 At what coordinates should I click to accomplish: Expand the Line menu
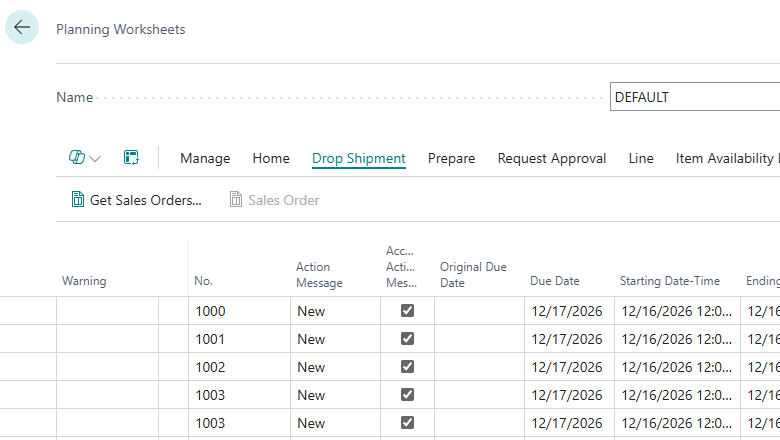(x=641, y=158)
